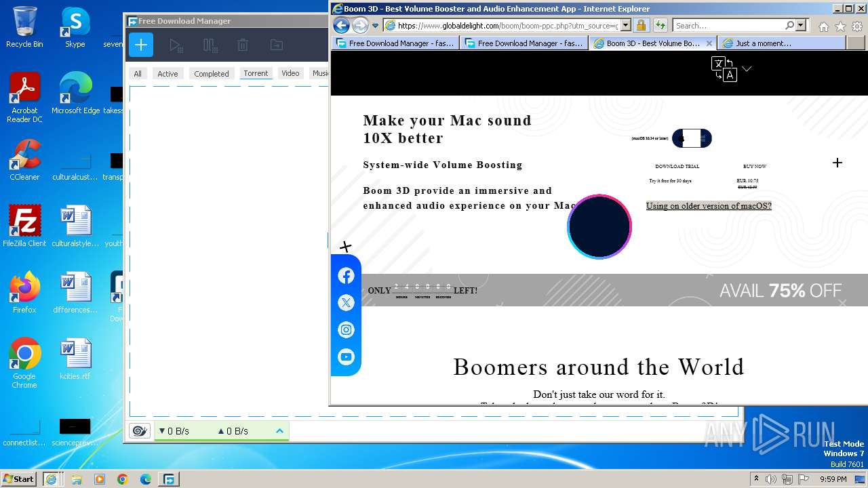Switch to the Just a moment... tab

point(782,43)
